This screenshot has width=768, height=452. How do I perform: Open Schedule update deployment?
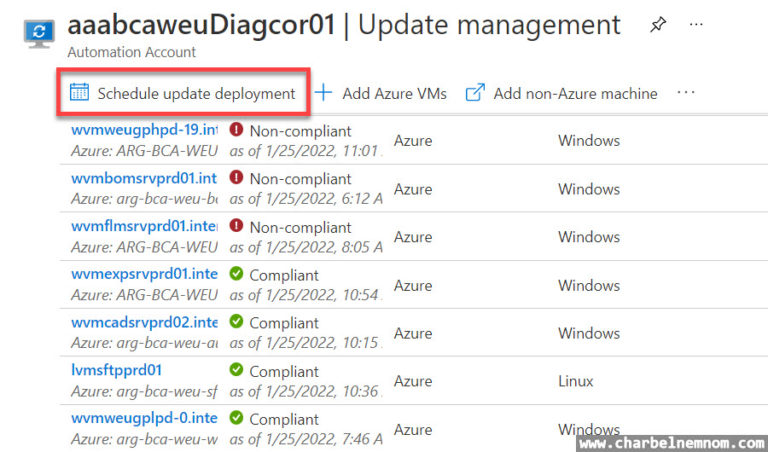(183, 93)
